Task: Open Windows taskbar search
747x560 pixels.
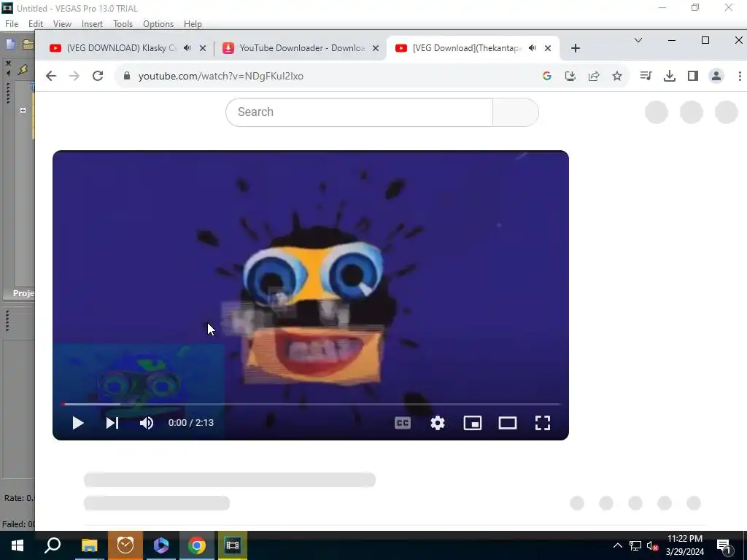Action: coord(53,545)
